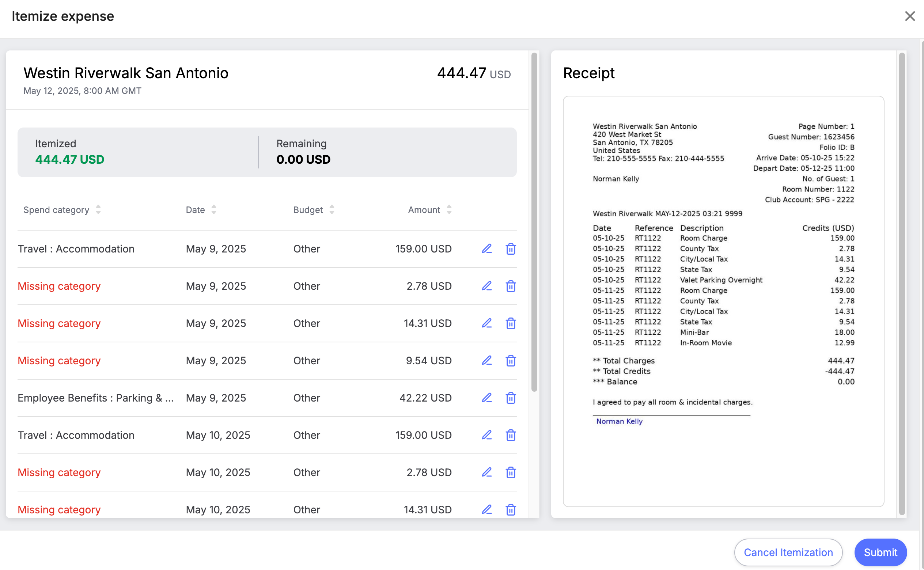
Task: Cancel the itemization
Action: click(788, 553)
